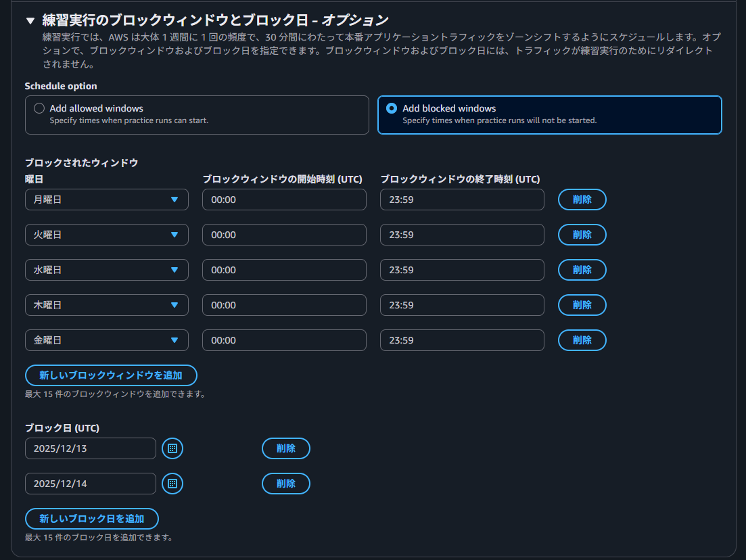The width and height of the screenshot is (746, 560).
Task: Focus the 木曜日 end time field
Action: tap(462, 305)
